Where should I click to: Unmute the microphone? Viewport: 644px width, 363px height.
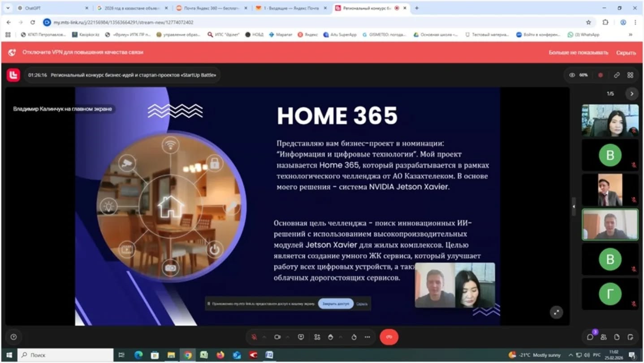pos(254,337)
